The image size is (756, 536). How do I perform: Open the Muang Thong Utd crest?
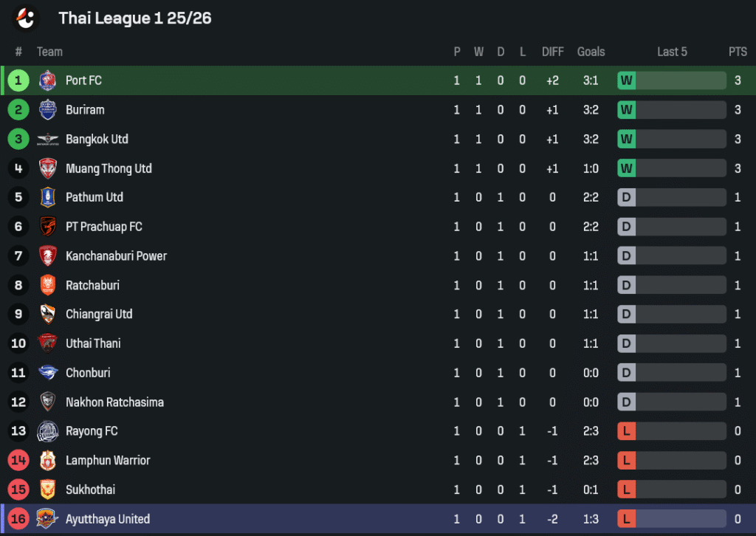[x=48, y=168]
